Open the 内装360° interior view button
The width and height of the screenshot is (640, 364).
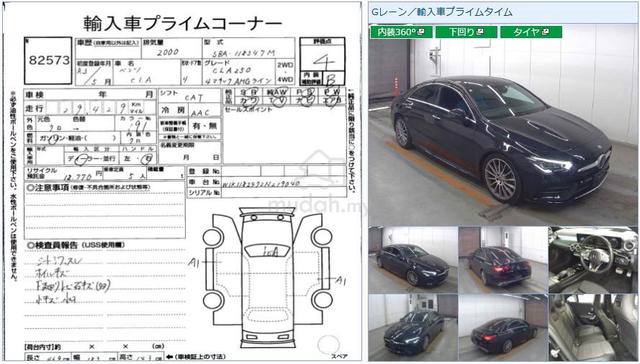pos(401,32)
